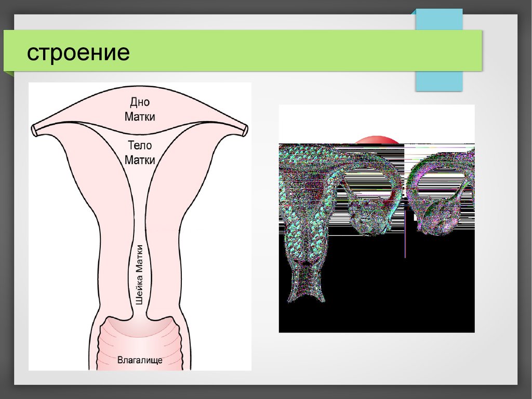This screenshot has width=532, height=399.
Task: Select the "Влагалище" label in the diagram
Action: pyautogui.click(x=140, y=360)
